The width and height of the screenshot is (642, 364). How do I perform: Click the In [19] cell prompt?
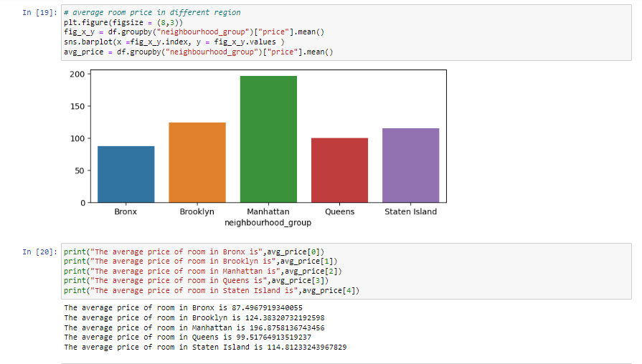39,13
